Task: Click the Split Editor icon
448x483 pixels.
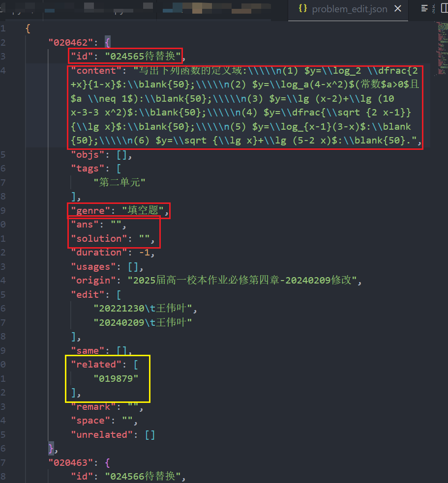Action: (444, 7)
